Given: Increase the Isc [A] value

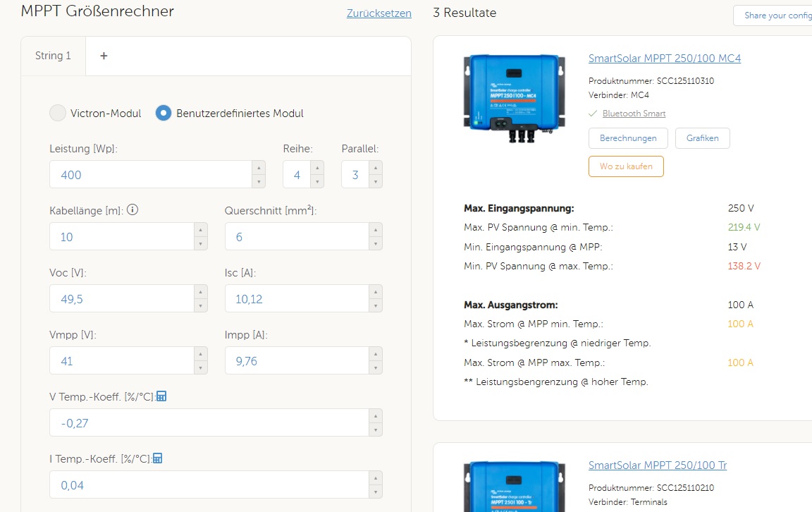Looking at the screenshot, I should click(x=376, y=292).
